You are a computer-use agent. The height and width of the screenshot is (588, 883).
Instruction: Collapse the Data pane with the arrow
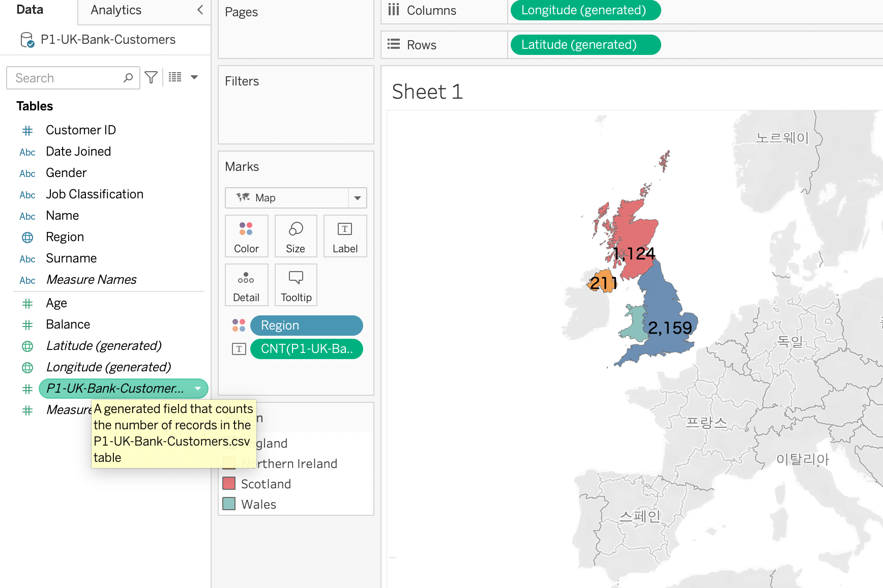point(200,10)
